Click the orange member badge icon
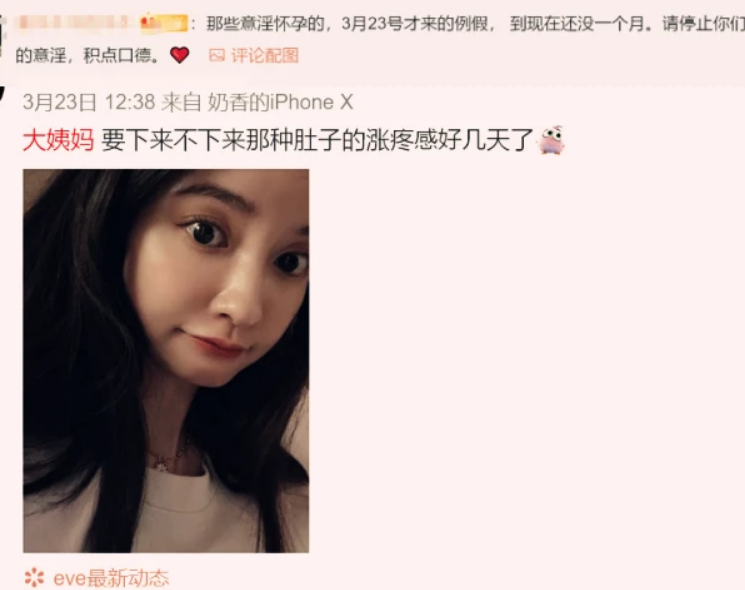Screen dimensions: 745x590 pos(163,23)
